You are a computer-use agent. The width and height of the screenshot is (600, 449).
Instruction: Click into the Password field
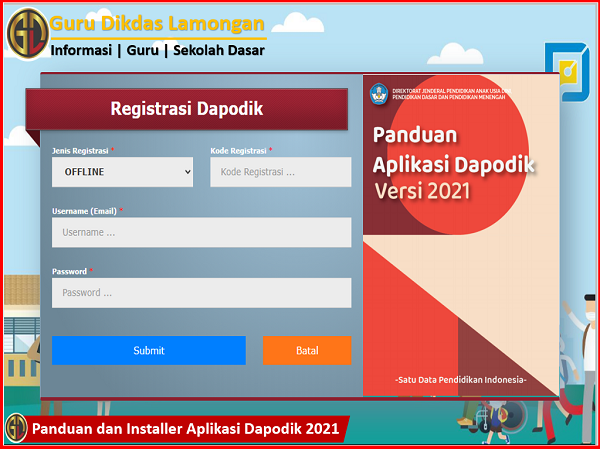[201, 293]
